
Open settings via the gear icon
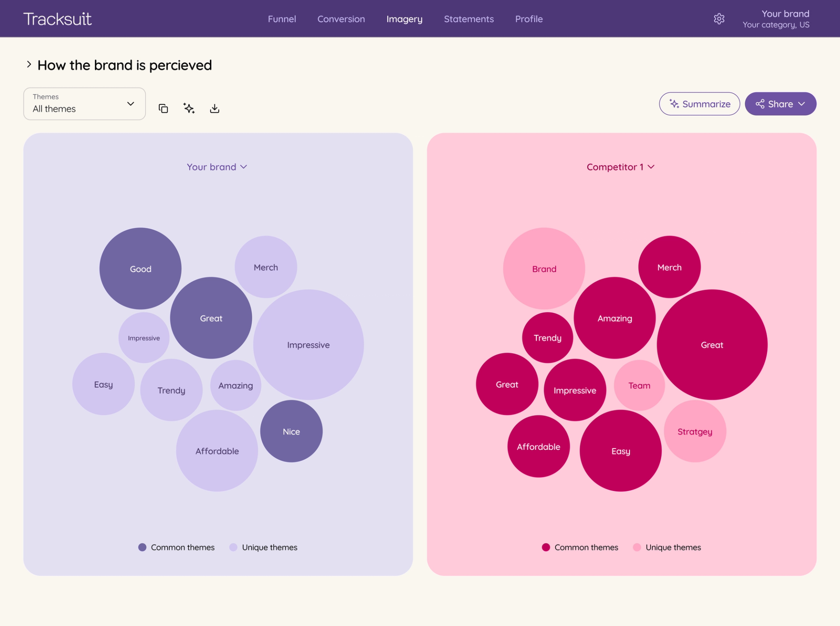tap(719, 19)
